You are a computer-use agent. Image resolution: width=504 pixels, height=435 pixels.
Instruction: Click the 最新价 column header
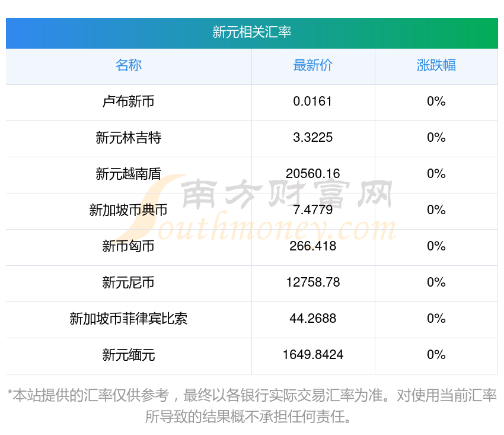click(x=312, y=65)
